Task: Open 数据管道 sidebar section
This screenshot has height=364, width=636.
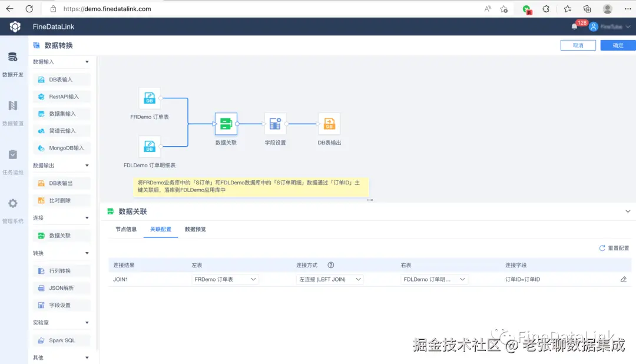Action: (13, 113)
